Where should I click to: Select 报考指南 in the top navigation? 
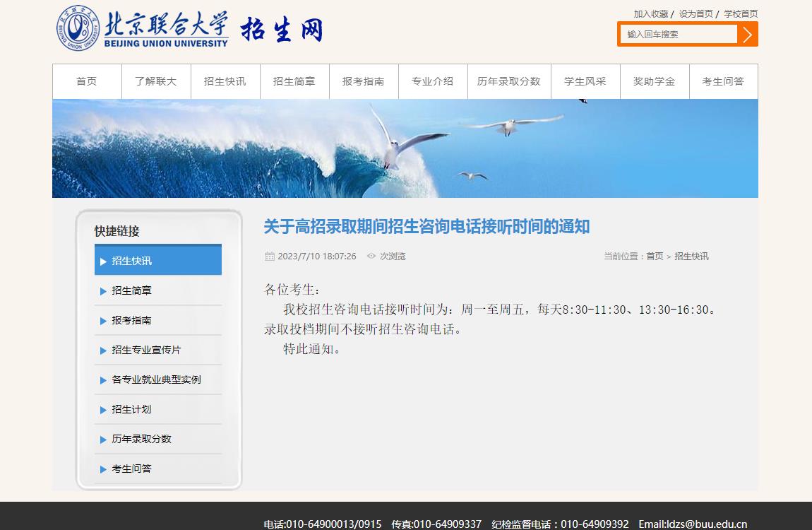(x=364, y=81)
